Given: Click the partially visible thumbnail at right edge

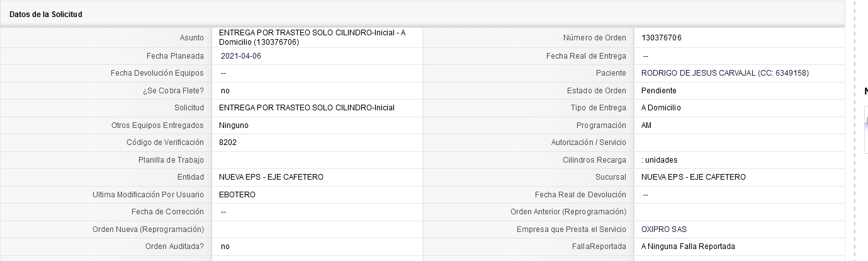Looking at the screenshot, I should (x=866, y=129).
